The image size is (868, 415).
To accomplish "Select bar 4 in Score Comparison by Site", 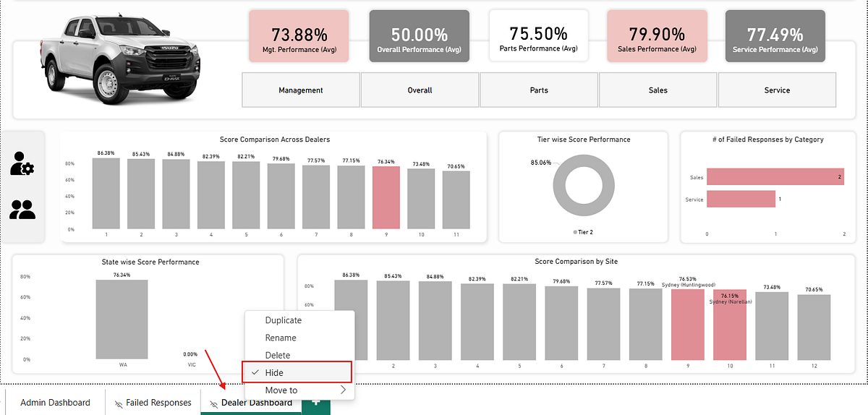I will [477, 322].
